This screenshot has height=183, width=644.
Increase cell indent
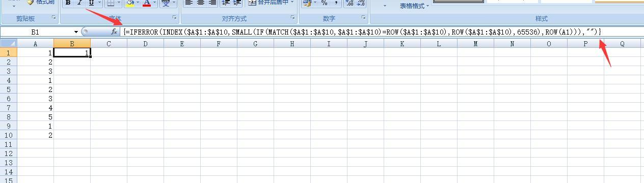pos(237,3)
